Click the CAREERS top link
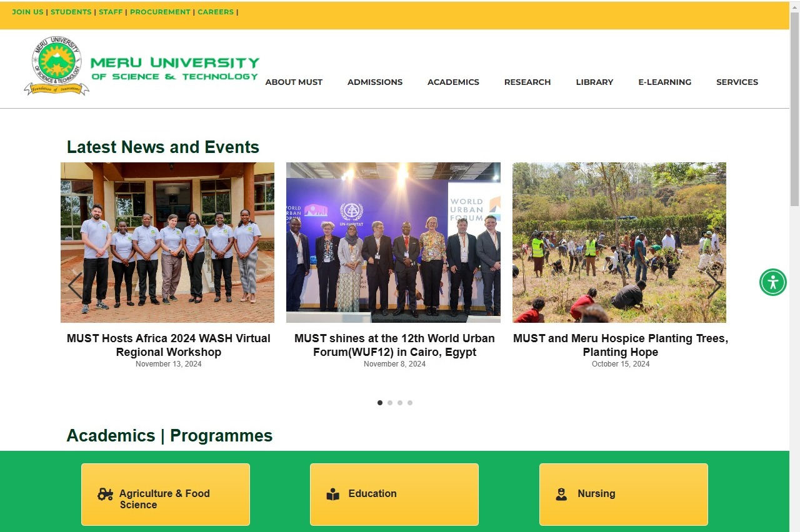Viewport: 800px width, 532px height. click(216, 12)
